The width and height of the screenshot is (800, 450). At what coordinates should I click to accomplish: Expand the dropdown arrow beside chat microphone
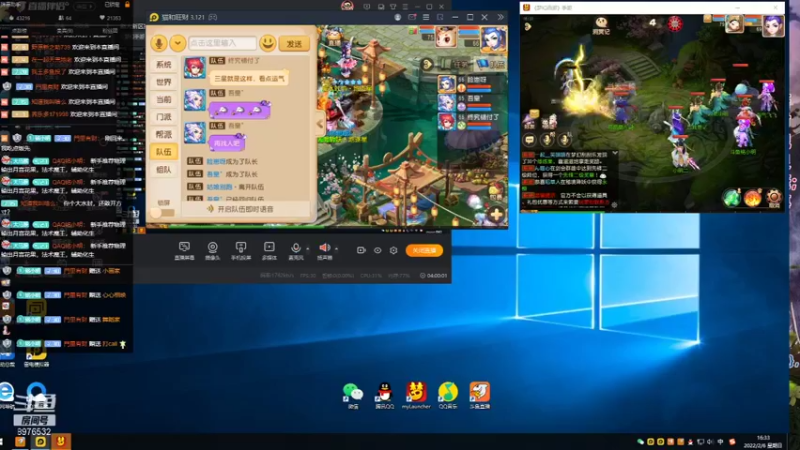(178, 43)
